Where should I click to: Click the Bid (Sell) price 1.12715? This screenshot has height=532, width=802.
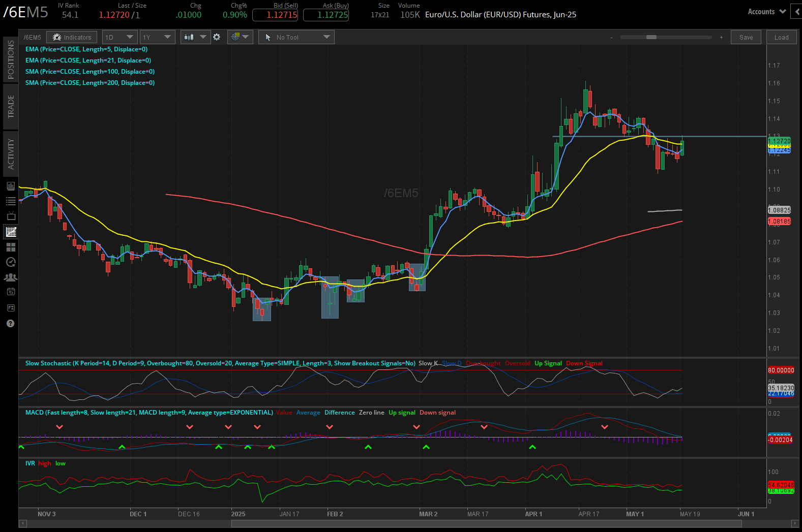tap(275, 15)
